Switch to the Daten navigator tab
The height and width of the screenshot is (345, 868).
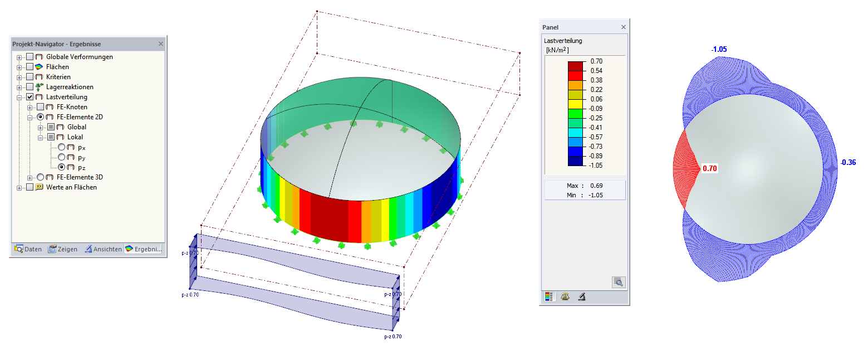tap(28, 249)
